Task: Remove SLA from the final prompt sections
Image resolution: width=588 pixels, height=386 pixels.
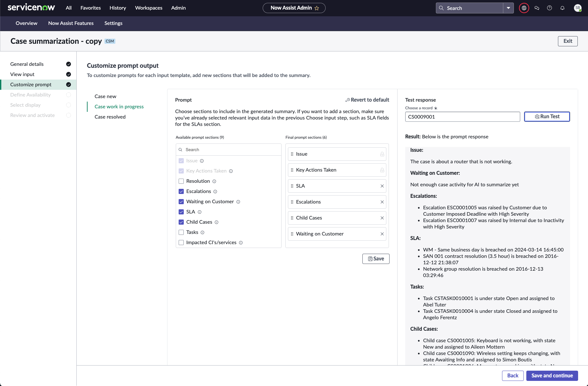Action: pyautogui.click(x=382, y=186)
